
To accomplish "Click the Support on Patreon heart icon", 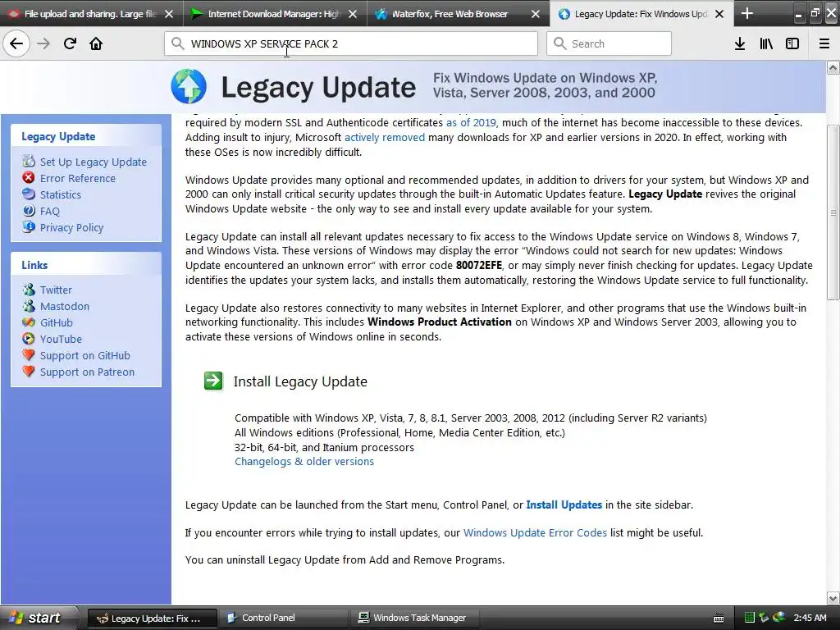I will [29, 372].
